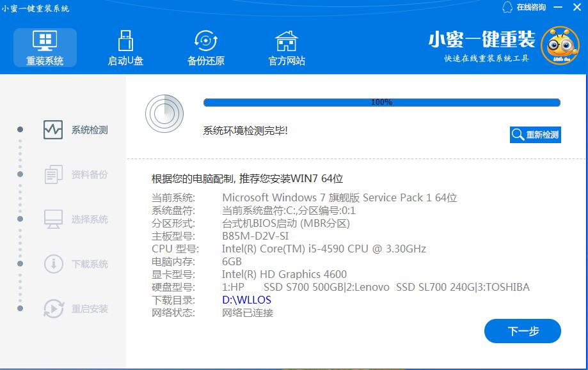The image size is (588, 370).
Task: Select the 下载系统 step icon
Action: 54,263
